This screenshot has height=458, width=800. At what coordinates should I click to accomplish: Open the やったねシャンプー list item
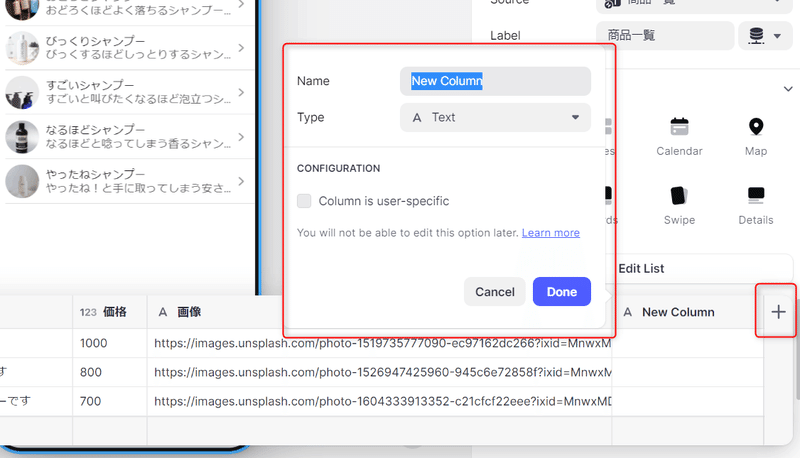pyautogui.click(x=129, y=181)
